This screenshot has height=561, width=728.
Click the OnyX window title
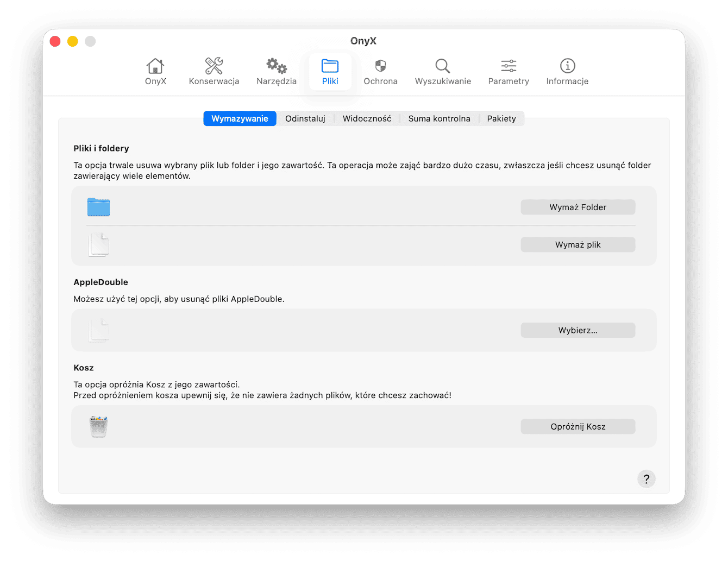[363, 41]
